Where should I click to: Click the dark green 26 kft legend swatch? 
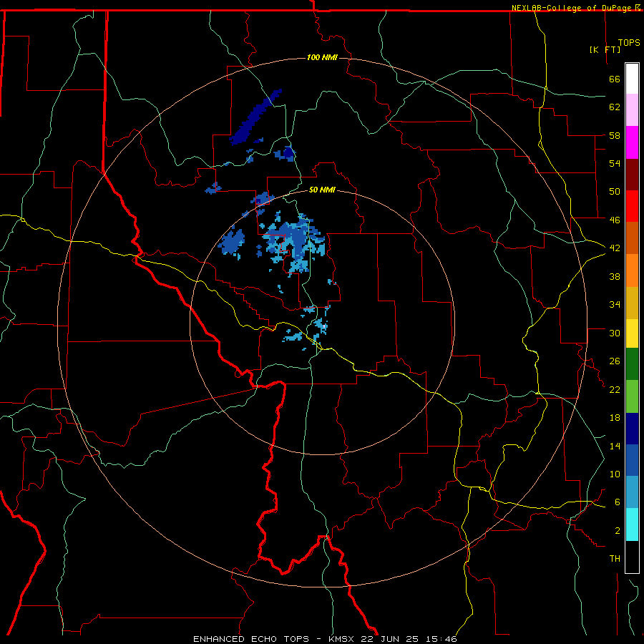pos(632,364)
